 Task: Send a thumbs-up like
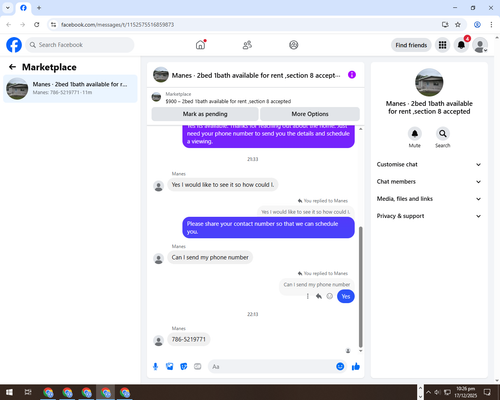pyautogui.click(x=356, y=367)
